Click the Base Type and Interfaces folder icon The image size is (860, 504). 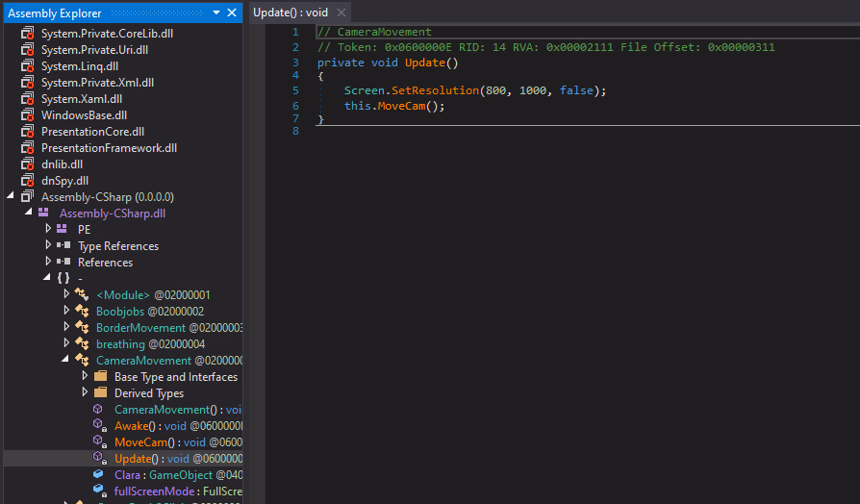click(x=100, y=376)
